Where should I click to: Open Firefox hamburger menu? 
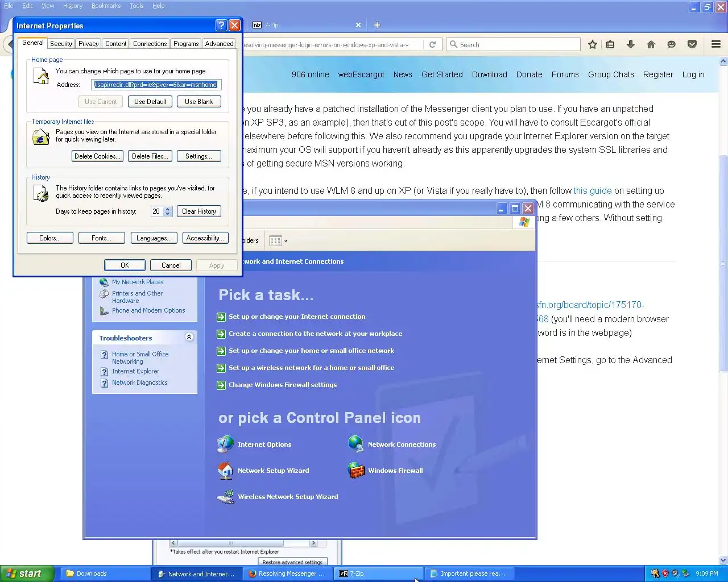tap(715, 44)
